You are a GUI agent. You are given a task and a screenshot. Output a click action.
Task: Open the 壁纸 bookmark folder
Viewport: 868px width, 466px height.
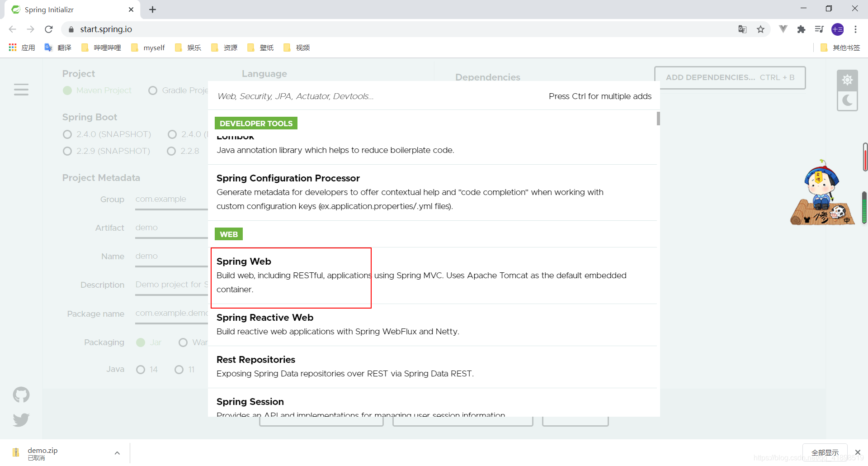click(x=260, y=48)
